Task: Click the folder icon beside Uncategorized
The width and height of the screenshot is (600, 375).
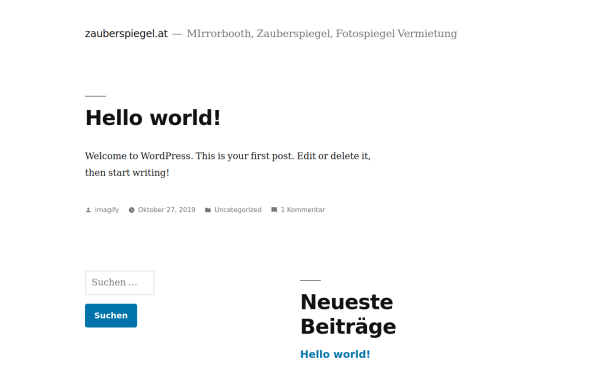Action: pyautogui.click(x=208, y=210)
